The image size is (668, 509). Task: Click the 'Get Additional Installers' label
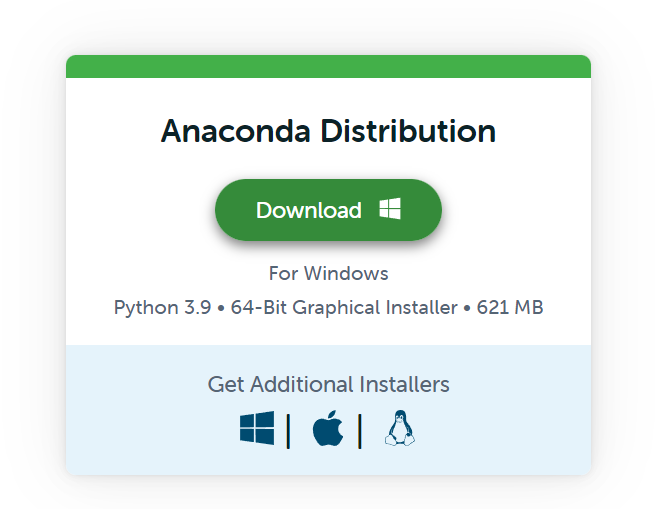pos(328,384)
